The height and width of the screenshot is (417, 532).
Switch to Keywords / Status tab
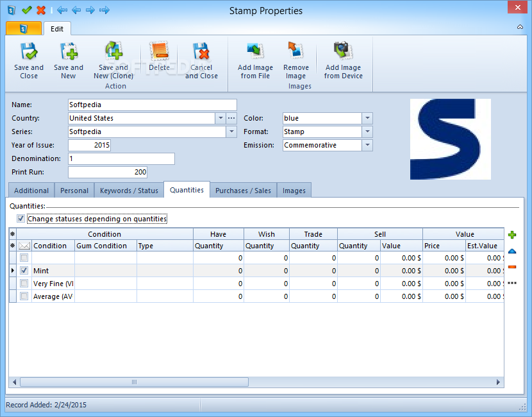(129, 191)
